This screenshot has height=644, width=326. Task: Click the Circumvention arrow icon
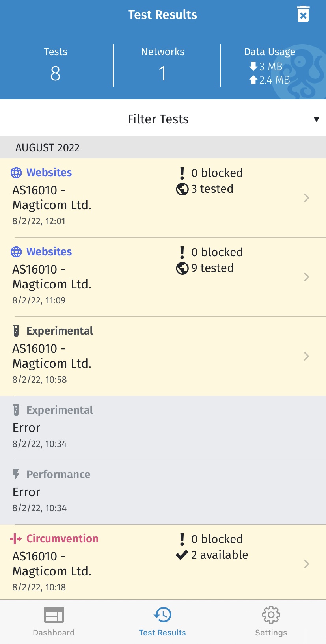16,539
